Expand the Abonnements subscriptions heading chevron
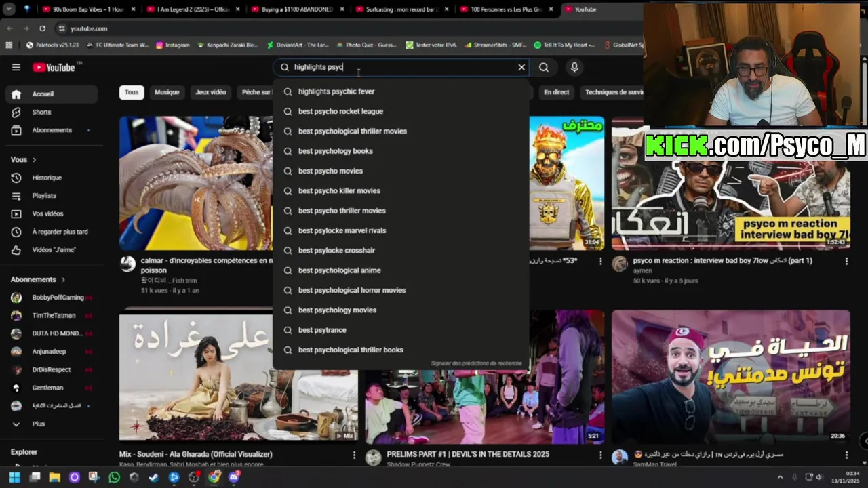 tap(64, 279)
